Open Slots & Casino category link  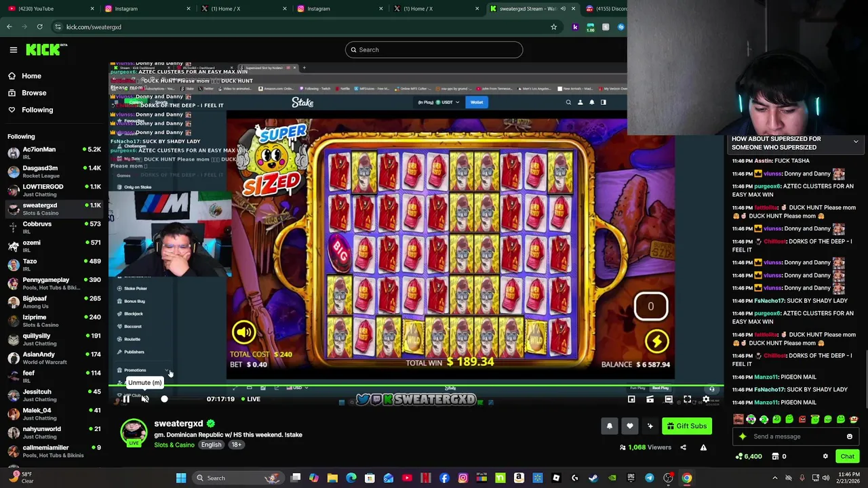click(174, 445)
